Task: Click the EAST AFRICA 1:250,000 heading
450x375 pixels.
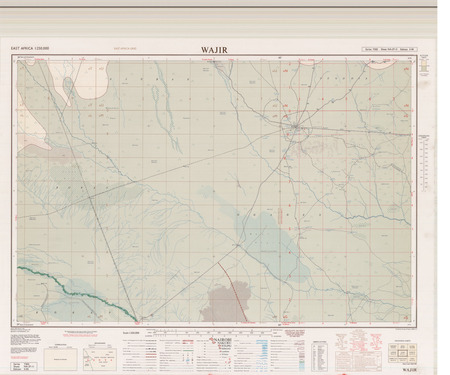Action: (x=30, y=48)
